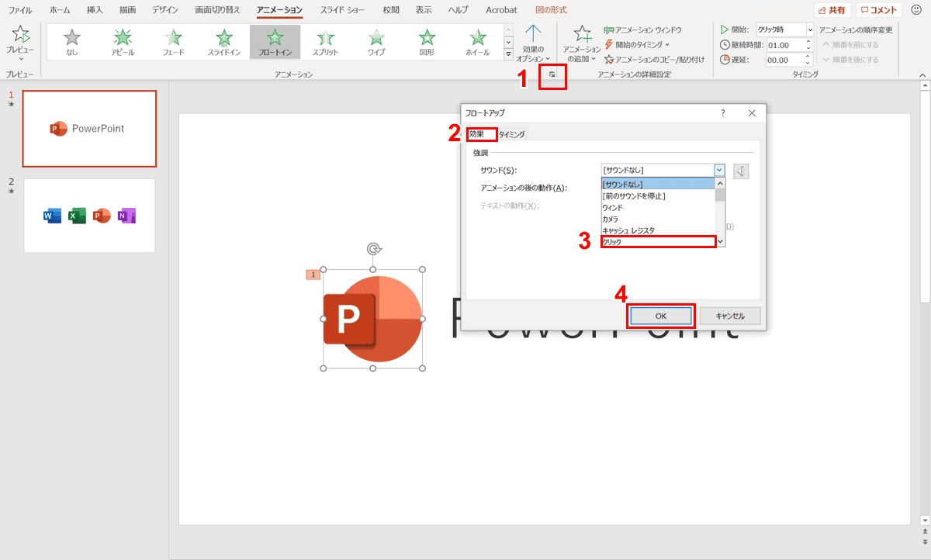This screenshot has height=560, width=931.
Task: Open the ファイル tab
Action: click(20, 10)
